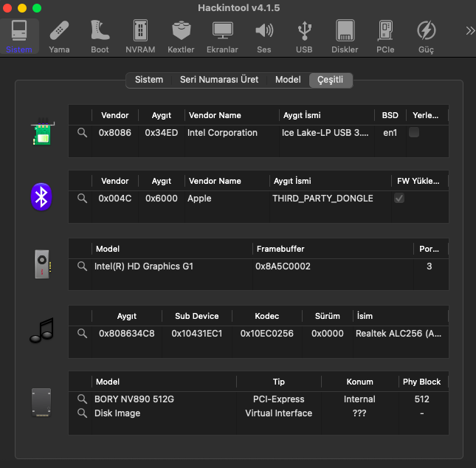This screenshot has width=476, height=468.
Task: Select the Virtual Interface type cell
Action: (x=279, y=413)
